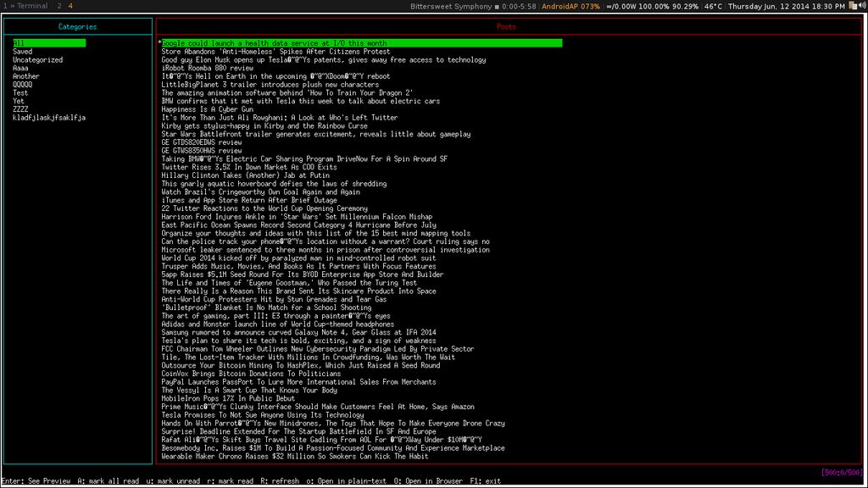Select the 'Another' category
The height and width of the screenshot is (488, 868).
pyautogui.click(x=26, y=76)
